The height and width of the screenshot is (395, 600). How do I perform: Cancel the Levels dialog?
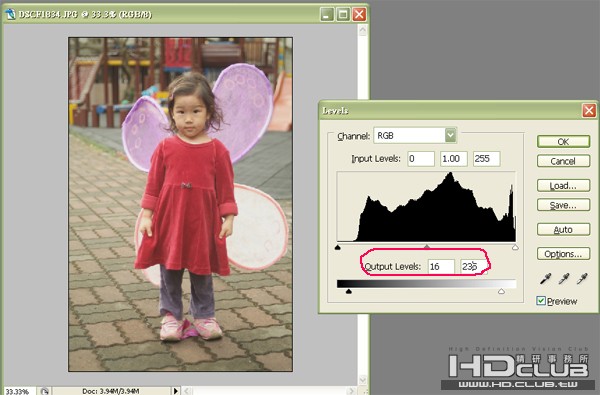tap(563, 161)
